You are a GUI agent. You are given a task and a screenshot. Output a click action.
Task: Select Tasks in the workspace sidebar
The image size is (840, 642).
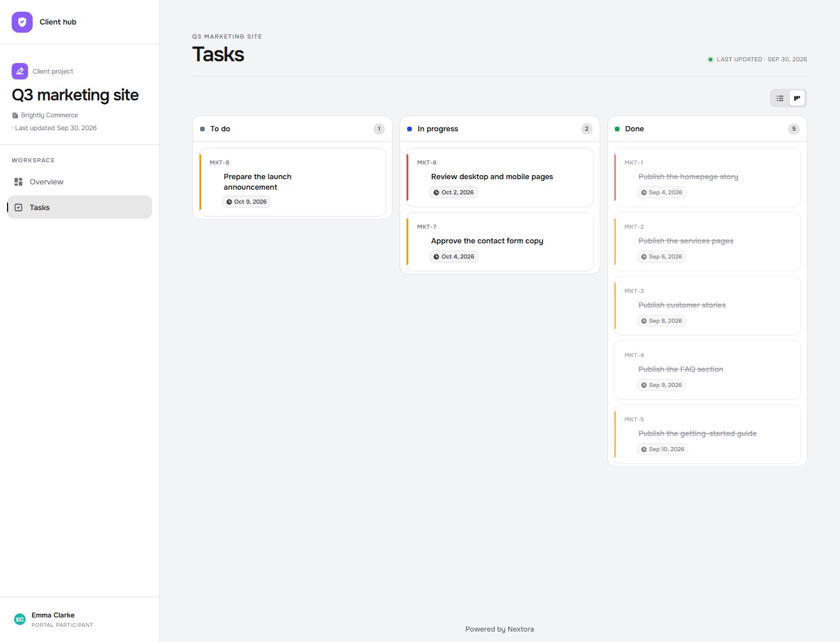coord(79,207)
